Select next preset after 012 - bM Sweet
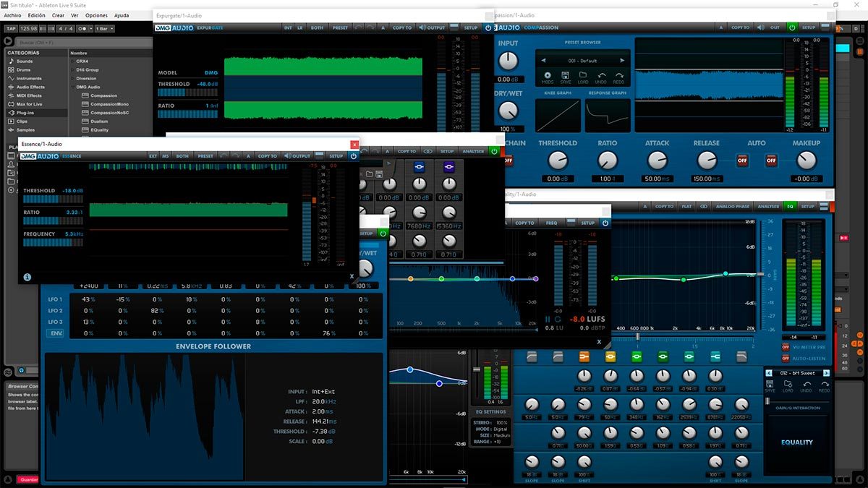Viewport: 868px width, 488px height. (826, 373)
